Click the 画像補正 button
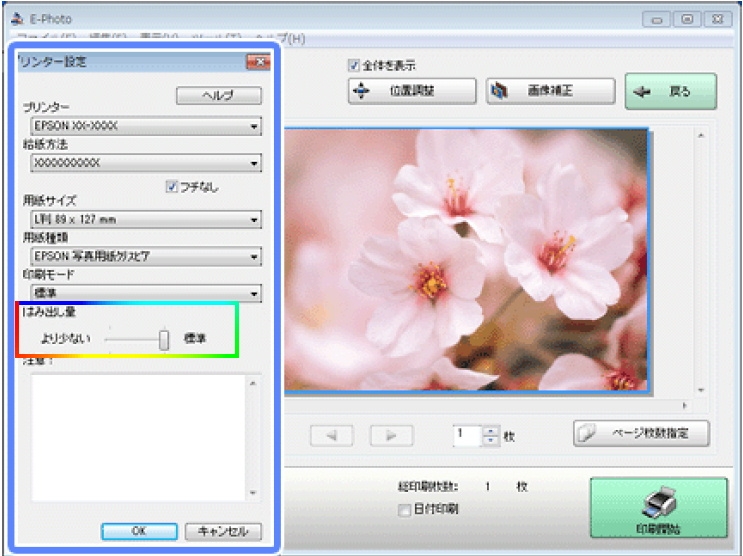This screenshot has height=556, width=743. (551, 91)
